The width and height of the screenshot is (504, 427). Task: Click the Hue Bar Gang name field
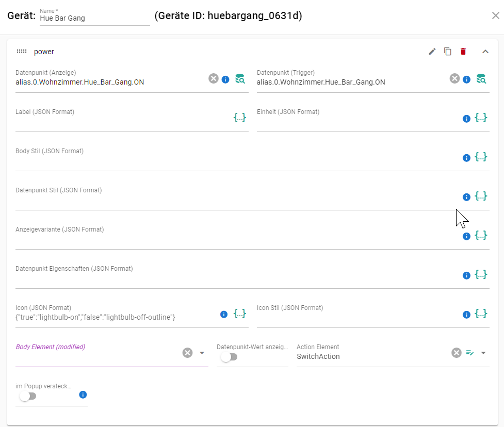94,18
